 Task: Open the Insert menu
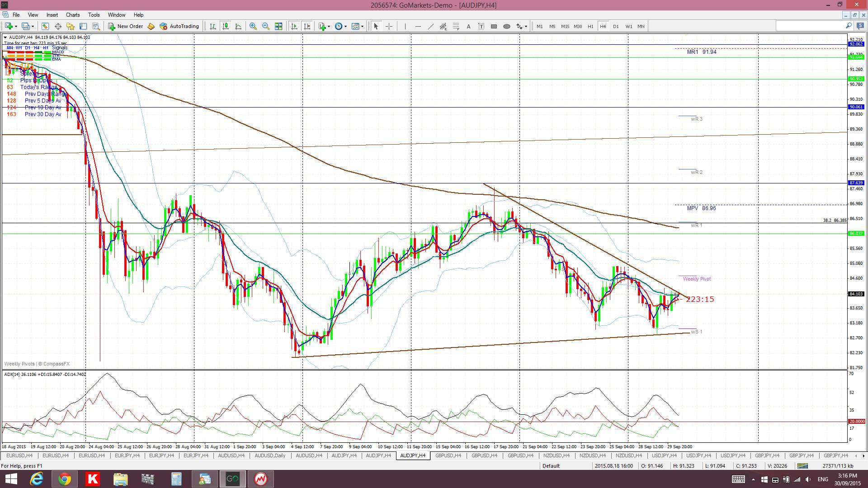[x=52, y=15]
